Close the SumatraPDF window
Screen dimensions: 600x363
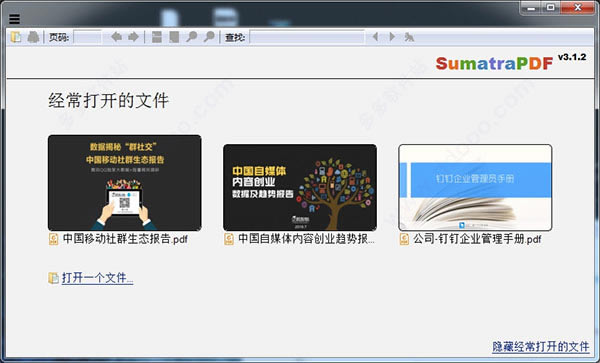(x=578, y=8)
